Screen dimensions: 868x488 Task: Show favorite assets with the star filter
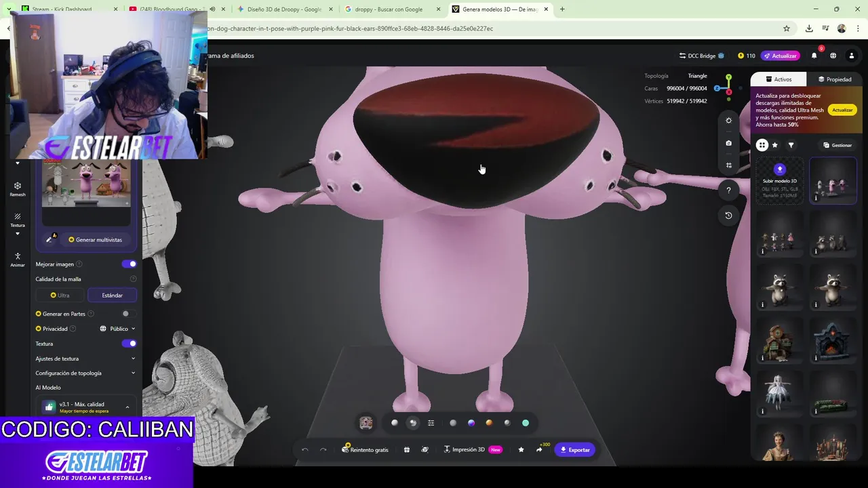(775, 145)
